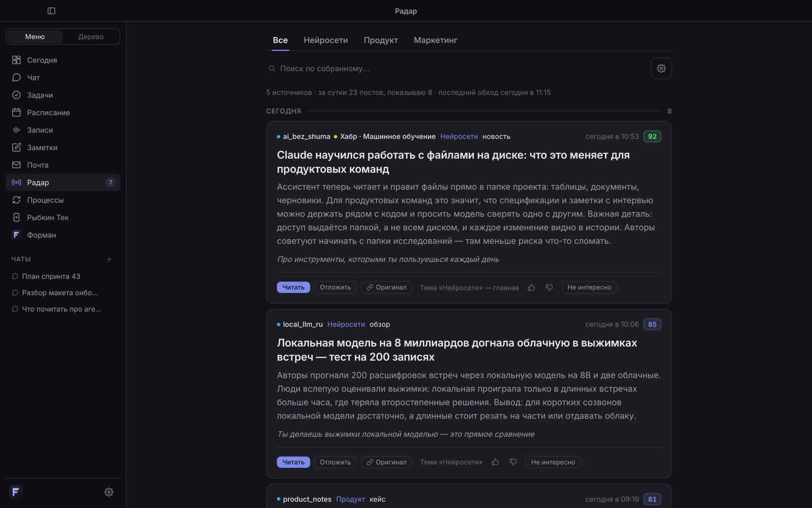Click Читать on the Claude post
The height and width of the screenshot is (508, 812).
pyautogui.click(x=293, y=288)
